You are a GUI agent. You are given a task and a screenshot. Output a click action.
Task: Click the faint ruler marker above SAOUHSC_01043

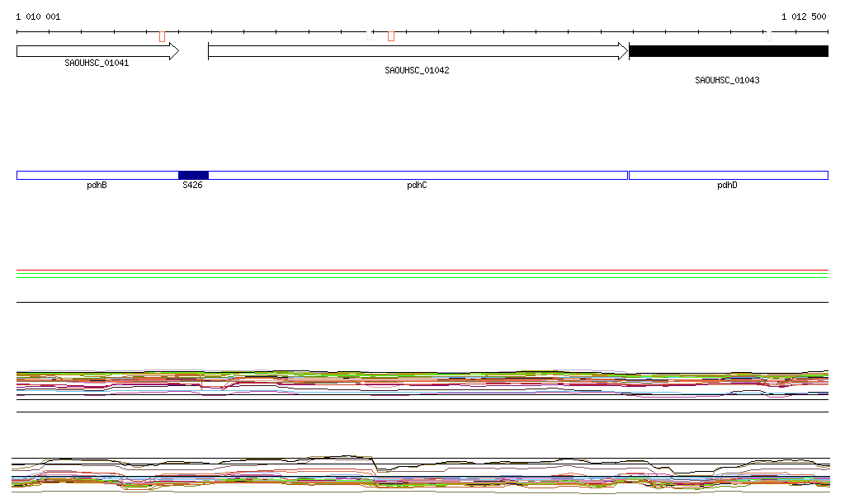(x=768, y=35)
